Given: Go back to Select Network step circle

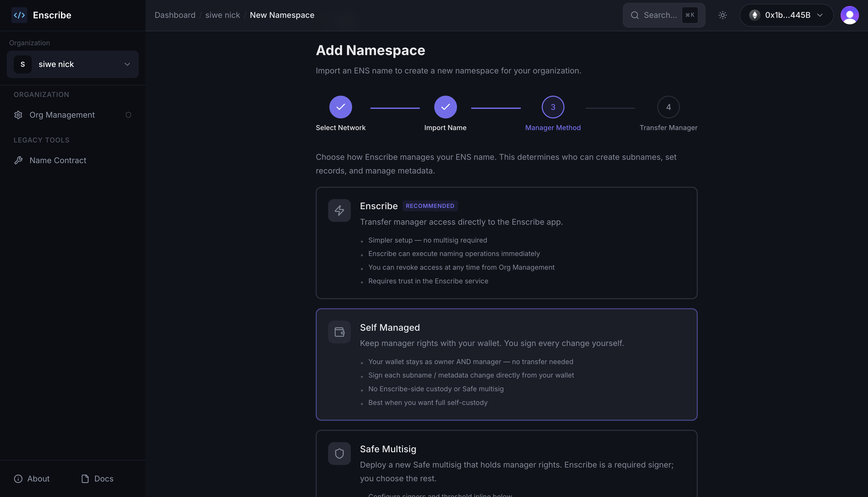Looking at the screenshot, I should 340,107.
